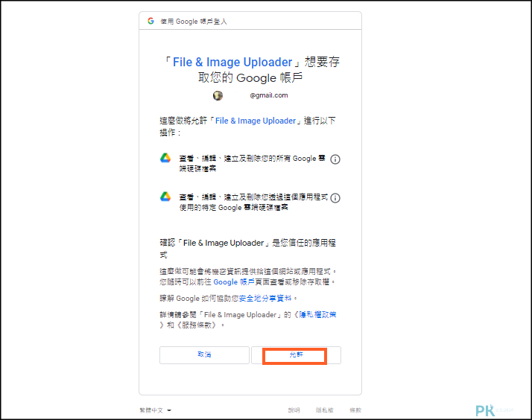Screen dimensions: 532x420
Task: Open the File & Image Uploader link in the permissions sentence
Action: click(256, 121)
